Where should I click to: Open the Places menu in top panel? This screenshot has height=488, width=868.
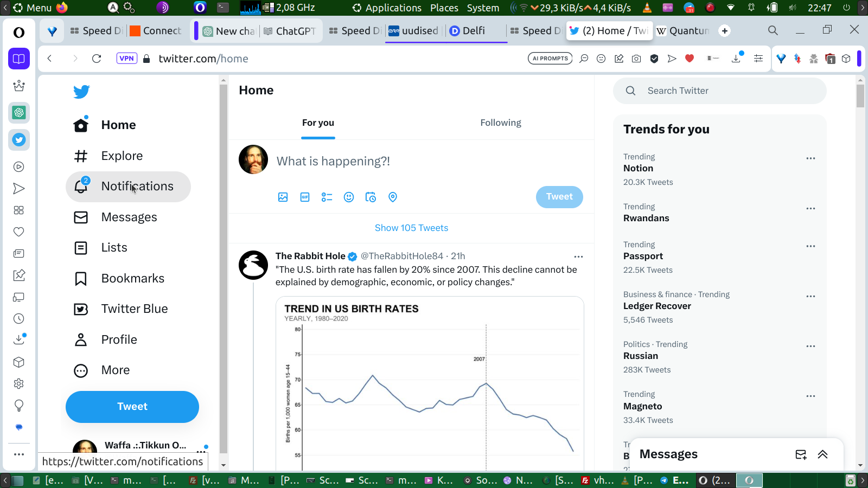coord(444,8)
